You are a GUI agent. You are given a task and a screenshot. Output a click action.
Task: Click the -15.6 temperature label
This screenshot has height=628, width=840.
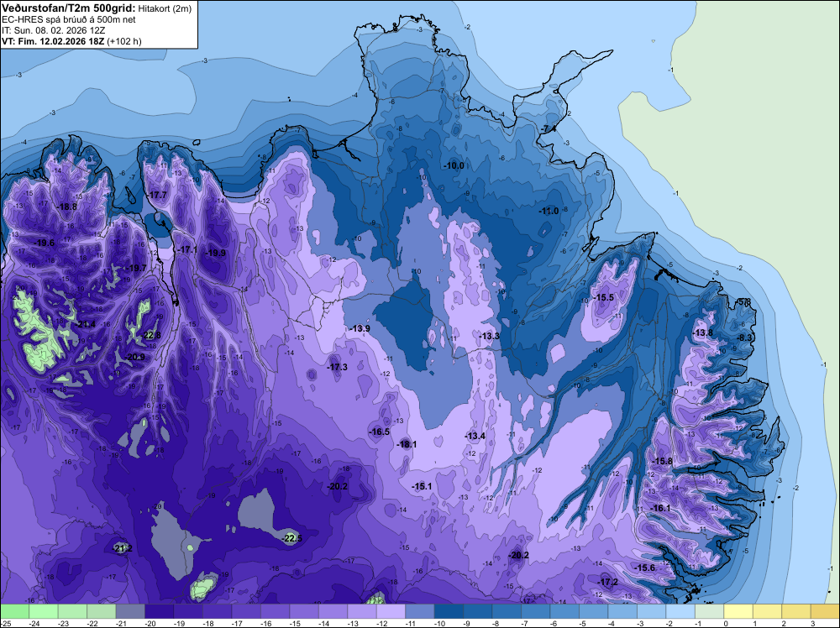645,568
